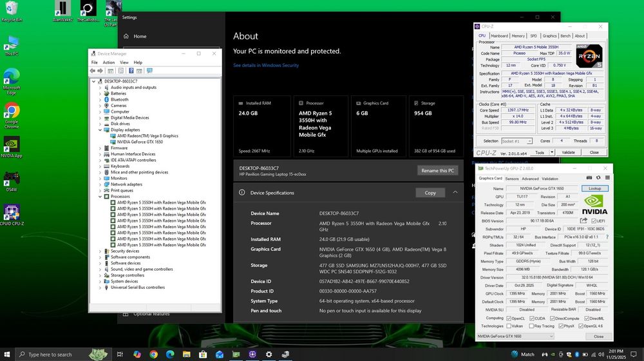This screenshot has width=644, height=361.
Task: Click the scan for hardware changes monitor icon
Action: tap(149, 71)
